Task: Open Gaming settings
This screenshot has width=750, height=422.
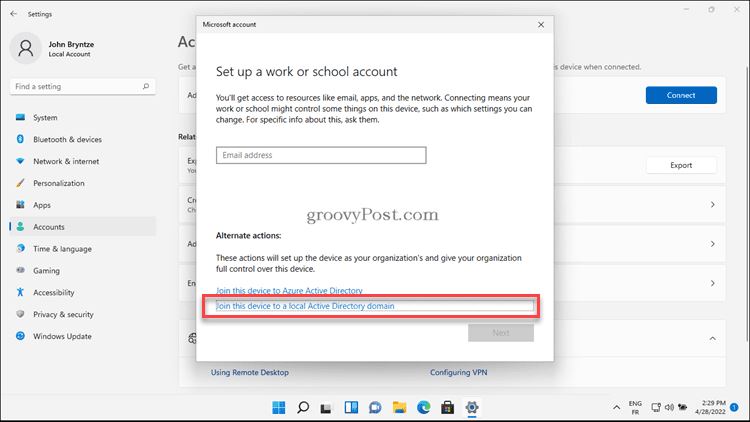Action: (82, 270)
